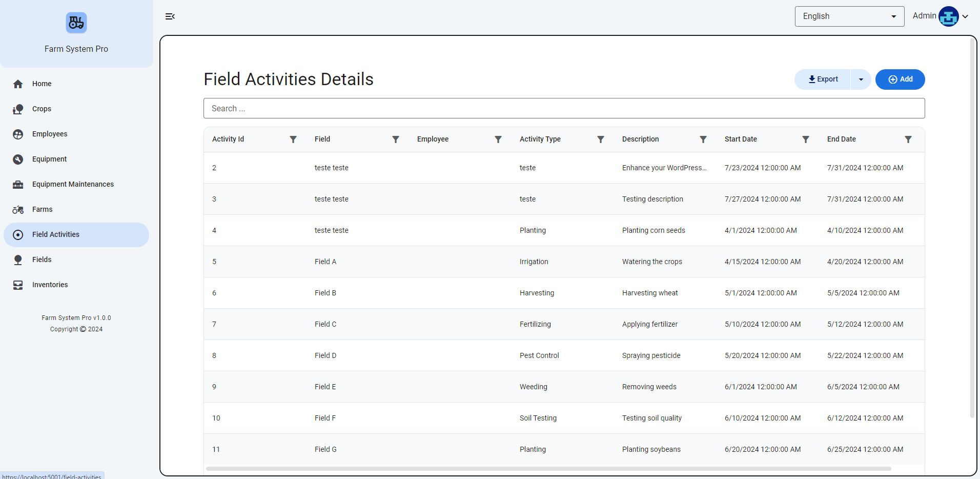Open the Start Date filter icon
The height and width of the screenshot is (479, 980).
tap(806, 139)
